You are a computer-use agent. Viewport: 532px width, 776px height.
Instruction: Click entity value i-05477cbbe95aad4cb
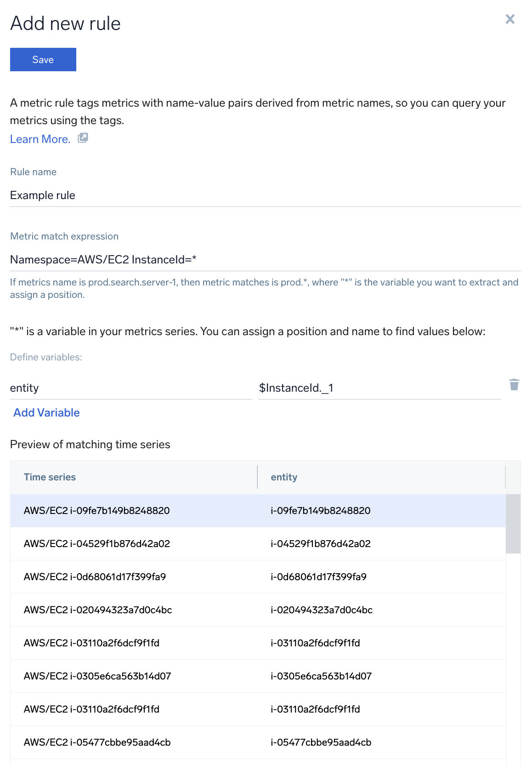click(x=321, y=742)
